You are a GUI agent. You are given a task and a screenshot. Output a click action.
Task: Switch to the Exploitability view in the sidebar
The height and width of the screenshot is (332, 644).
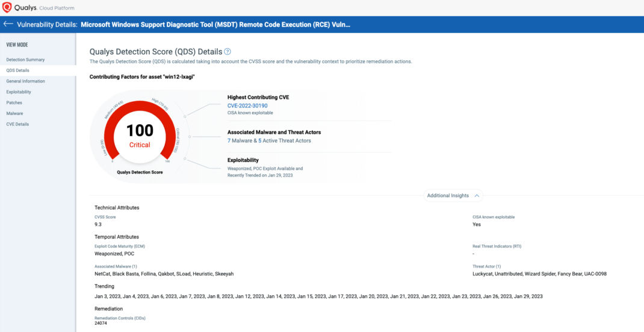(x=19, y=92)
